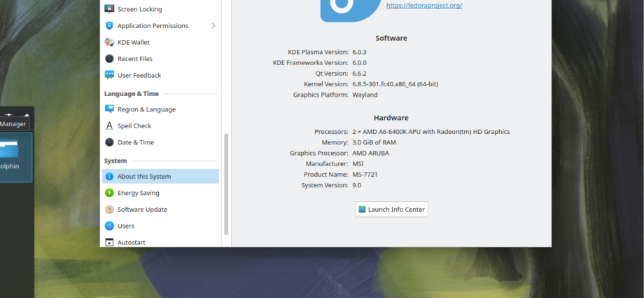Click the KDE Frameworks Version value 6.0.0
The height and width of the screenshot is (298, 644).
pos(359,62)
